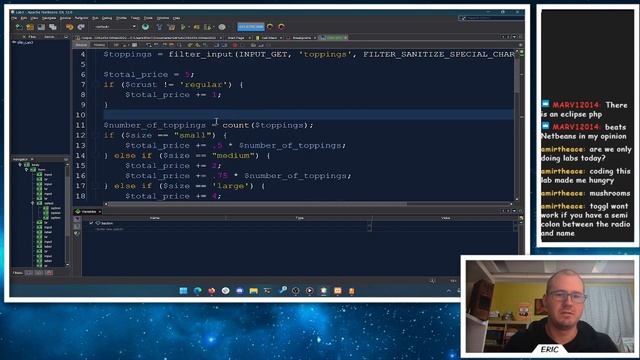Screen dimensions: 640x360
Task: Run the project with the green play icon
Action: click(x=183, y=27)
